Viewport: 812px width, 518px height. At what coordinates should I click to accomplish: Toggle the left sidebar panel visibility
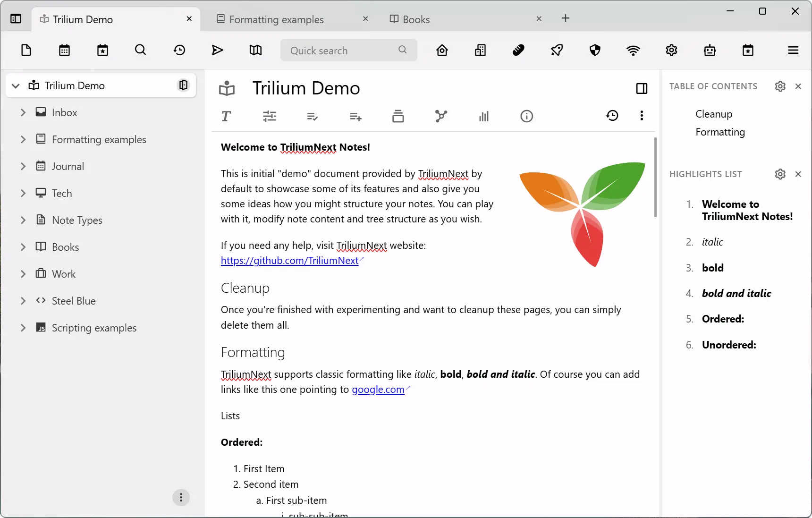[16, 19]
